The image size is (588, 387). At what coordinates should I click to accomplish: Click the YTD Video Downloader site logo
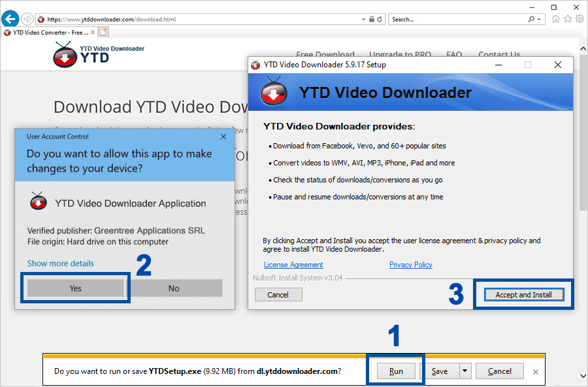[x=99, y=55]
